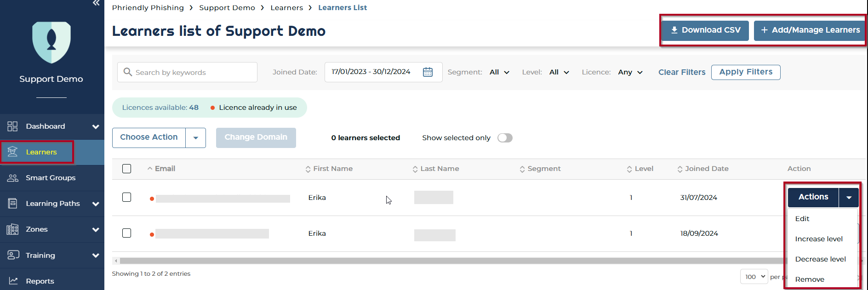Click Add/Manage Learners button
The width and height of the screenshot is (868, 290).
click(x=810, y=30)
